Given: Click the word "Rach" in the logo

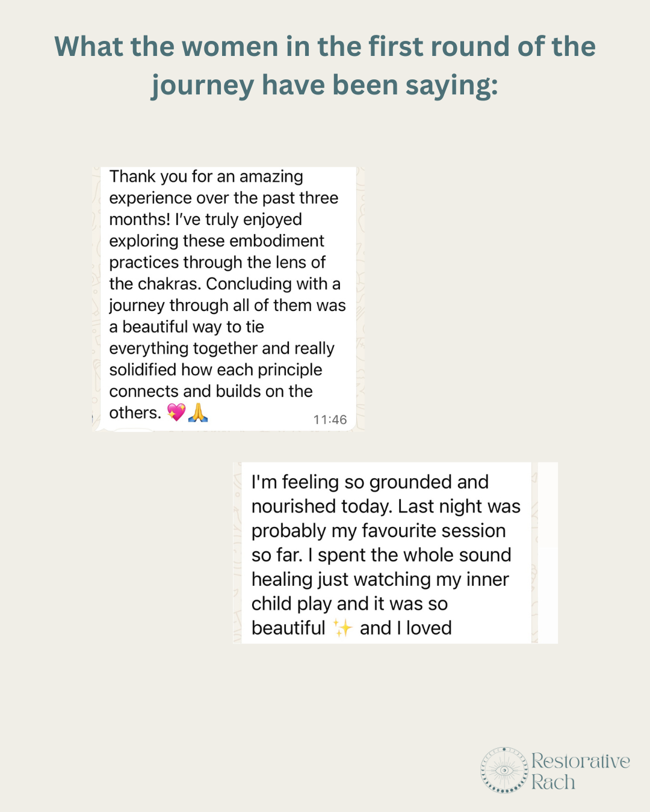Looking at the screenshot, I should point(553,783).
